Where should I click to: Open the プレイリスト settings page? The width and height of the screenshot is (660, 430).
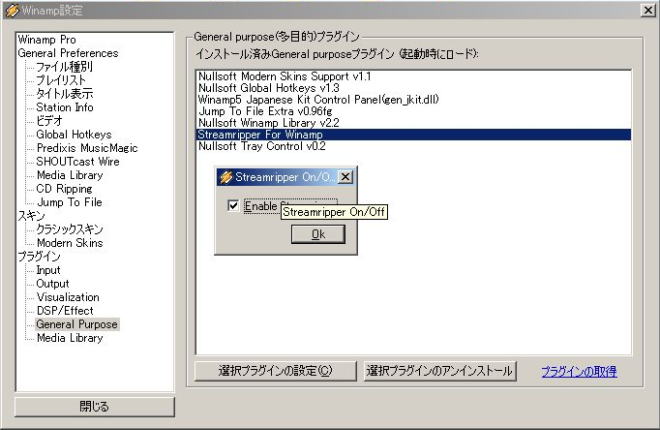tap(61, 80)
